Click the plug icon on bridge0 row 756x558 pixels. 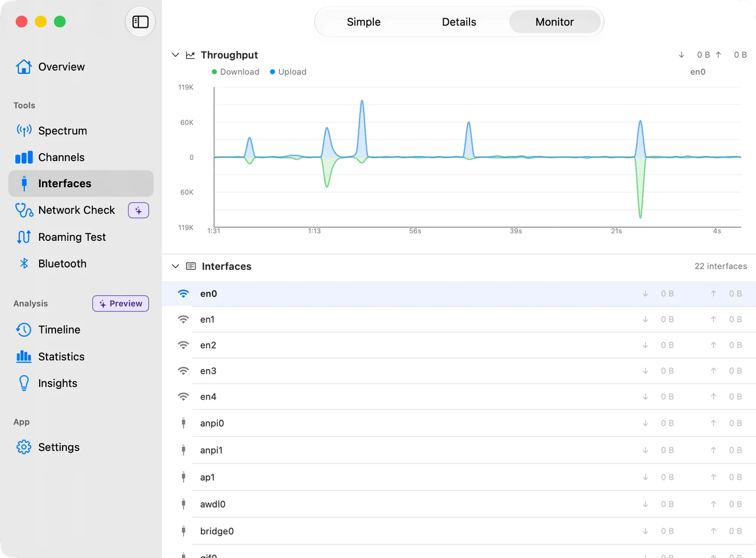pos(184,531)
